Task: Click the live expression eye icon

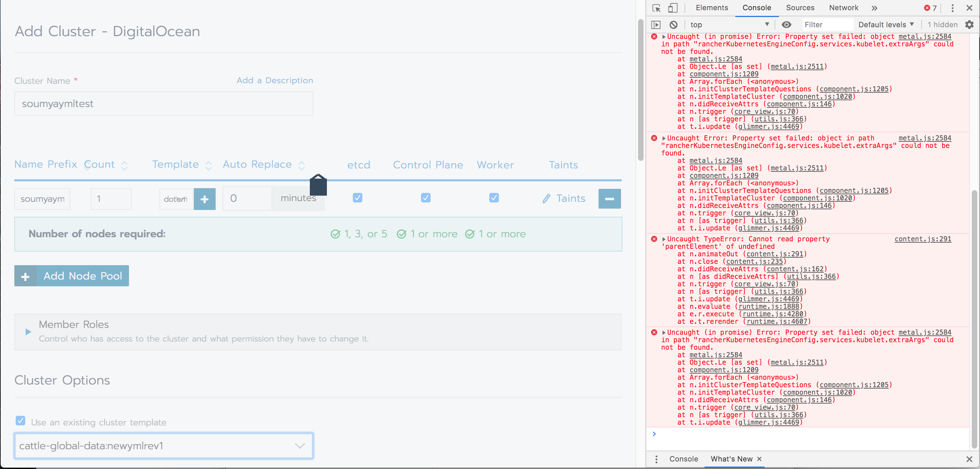Action: (786, 25)
